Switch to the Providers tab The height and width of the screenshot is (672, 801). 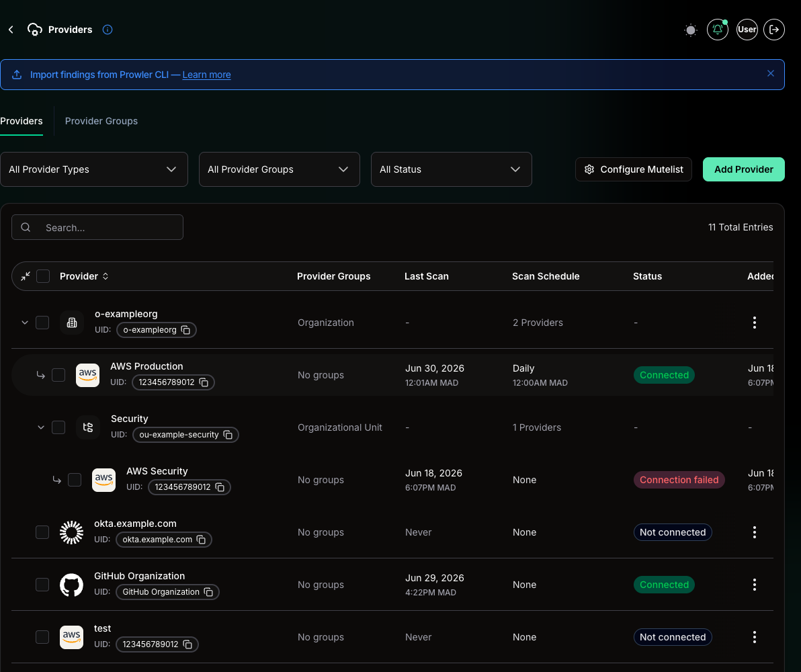pos(22,121)
